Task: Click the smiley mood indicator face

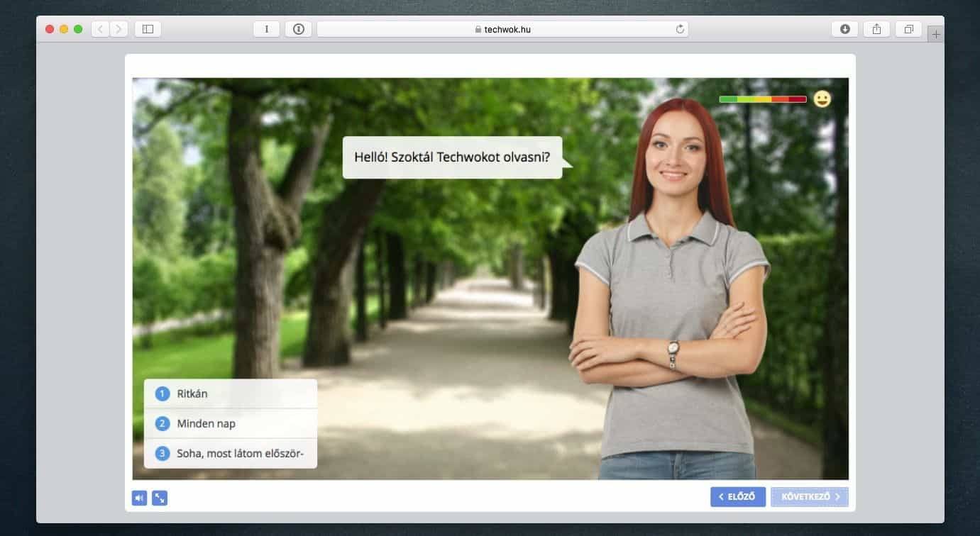Action: point(822,99)
